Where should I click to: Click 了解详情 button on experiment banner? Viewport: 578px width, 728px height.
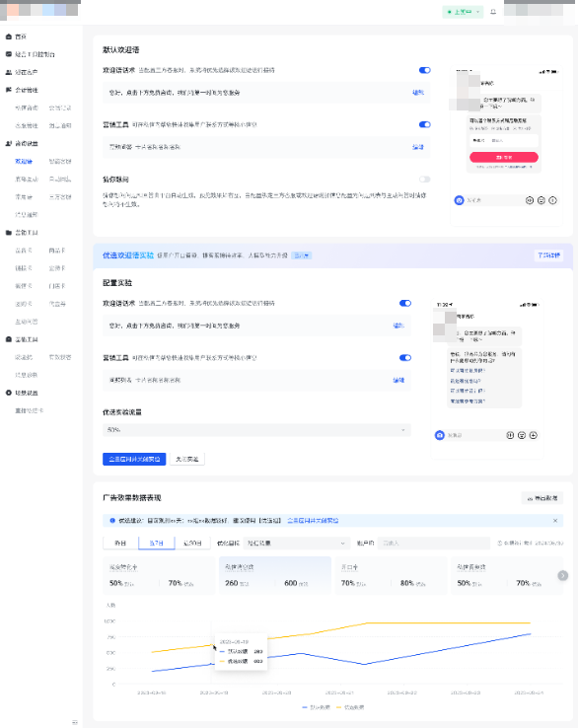548,255
